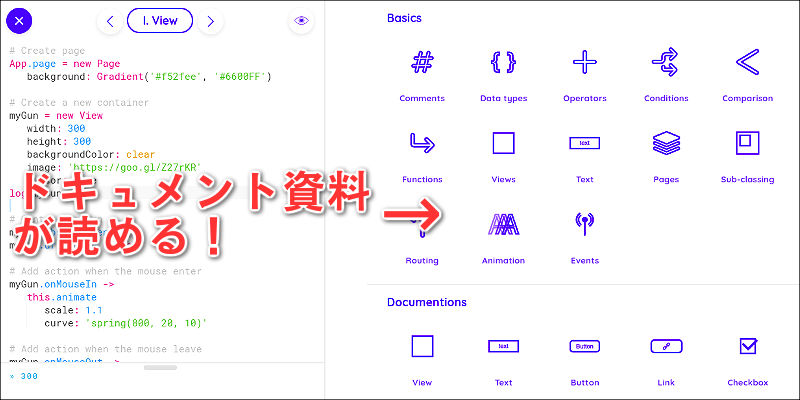Click code line 'scale: 1.1'

coord(73,310)
